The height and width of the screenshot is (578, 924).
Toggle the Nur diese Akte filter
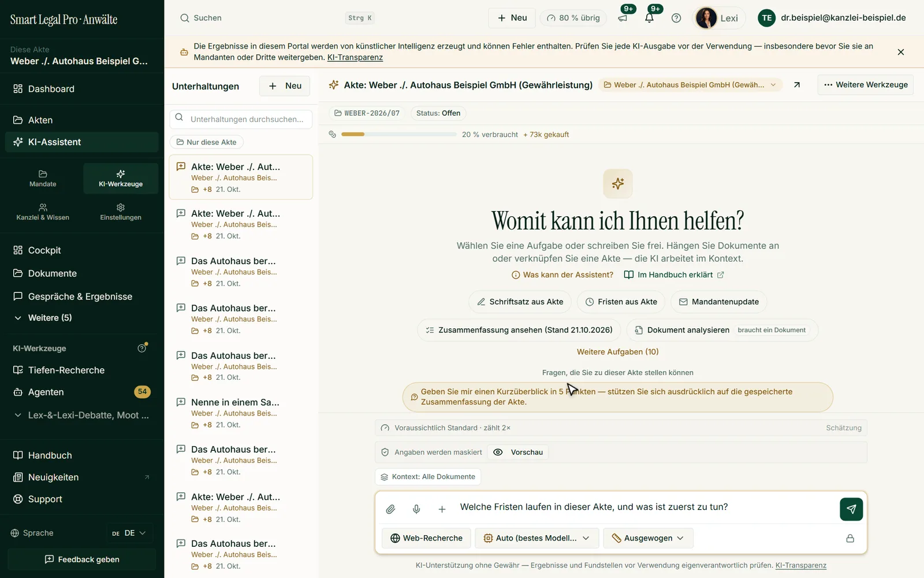(207, 142)
